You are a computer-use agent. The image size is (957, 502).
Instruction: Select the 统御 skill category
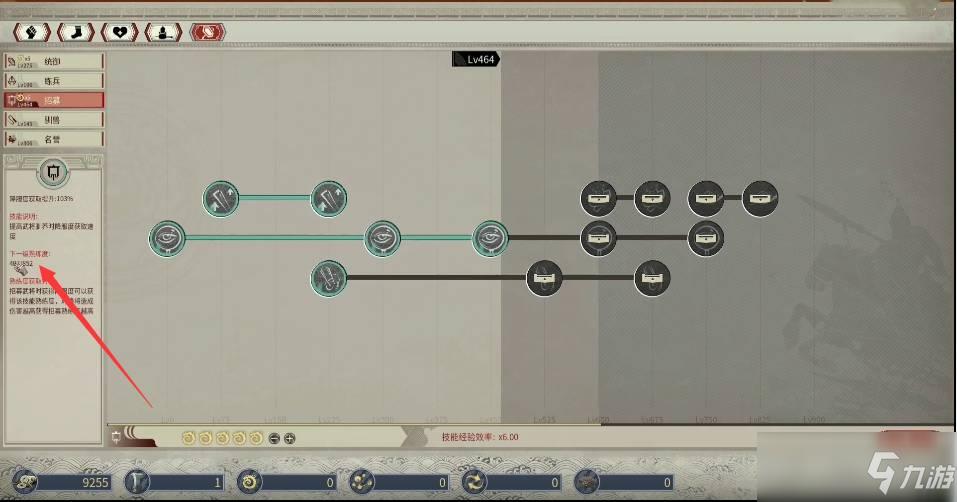point(54,61)
